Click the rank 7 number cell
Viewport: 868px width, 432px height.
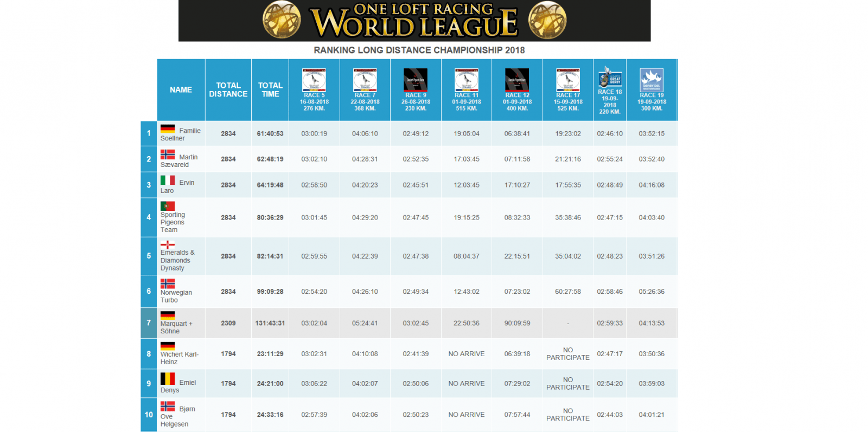[149, 323]
